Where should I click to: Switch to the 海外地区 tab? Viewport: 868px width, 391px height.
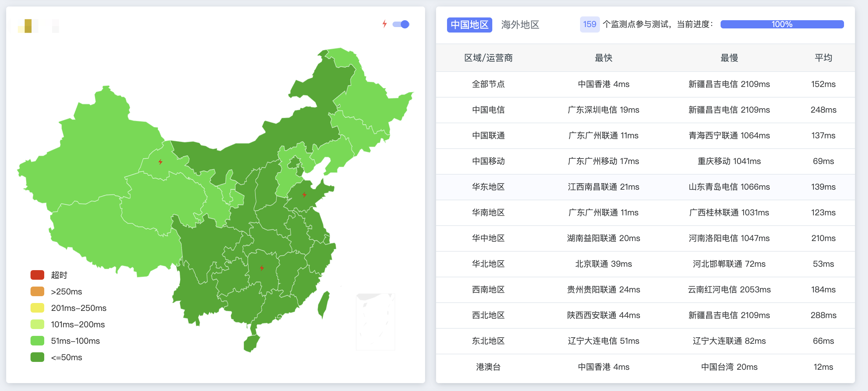pos(520,25)
